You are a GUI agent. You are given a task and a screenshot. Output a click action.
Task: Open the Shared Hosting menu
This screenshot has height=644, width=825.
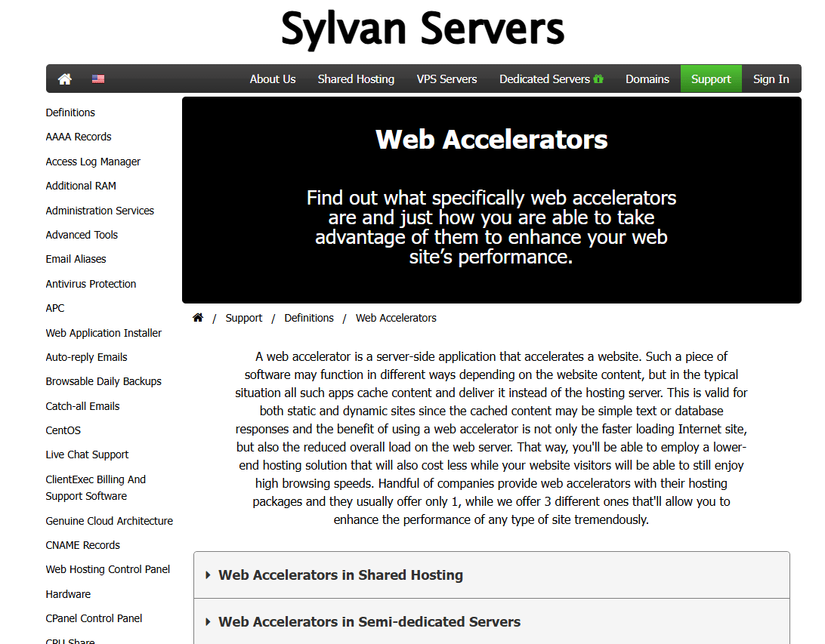(356, 79)
